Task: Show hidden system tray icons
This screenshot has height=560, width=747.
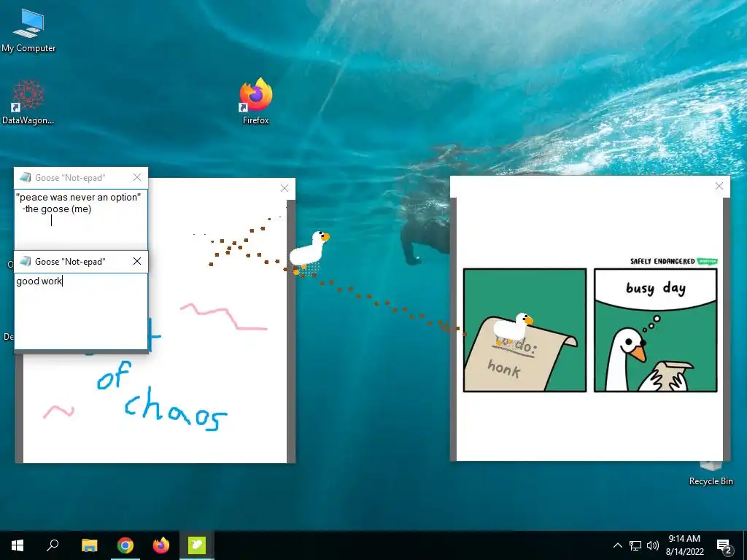Action: coord(617,545)
